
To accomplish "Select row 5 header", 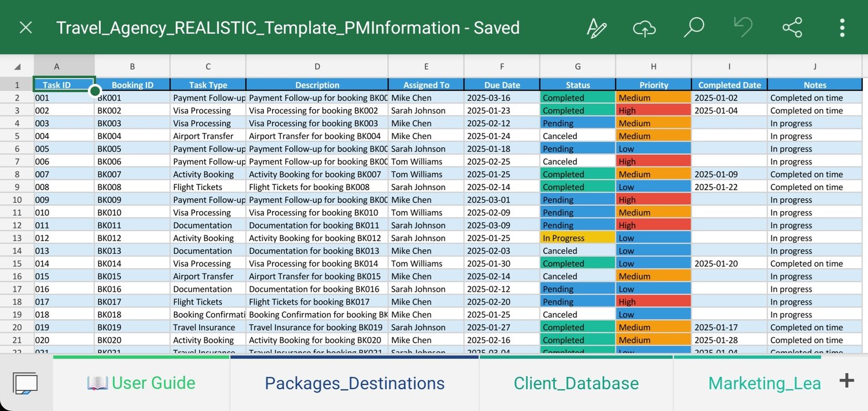I will [x=17, y=136].
